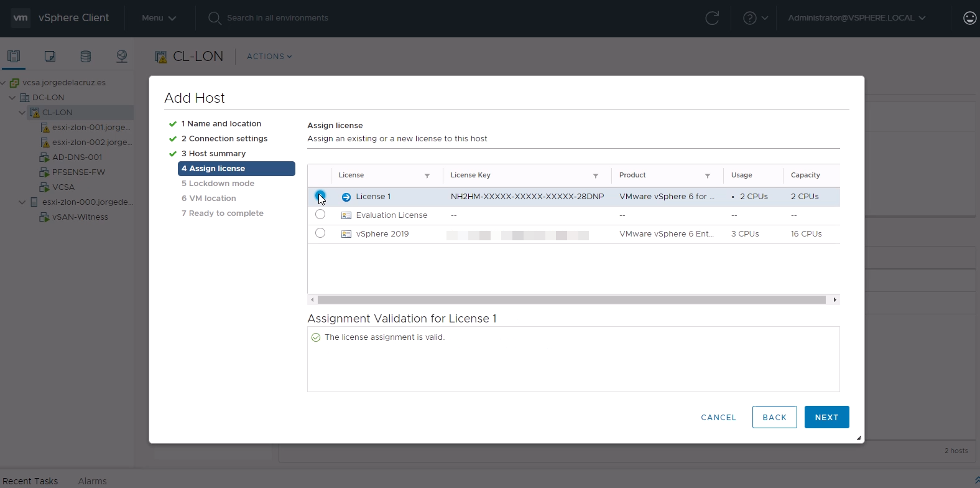Image resolution: width=980 pixels, height=488 pixels.
Task: Click the dialog resize handle corner
Action: 859,438
